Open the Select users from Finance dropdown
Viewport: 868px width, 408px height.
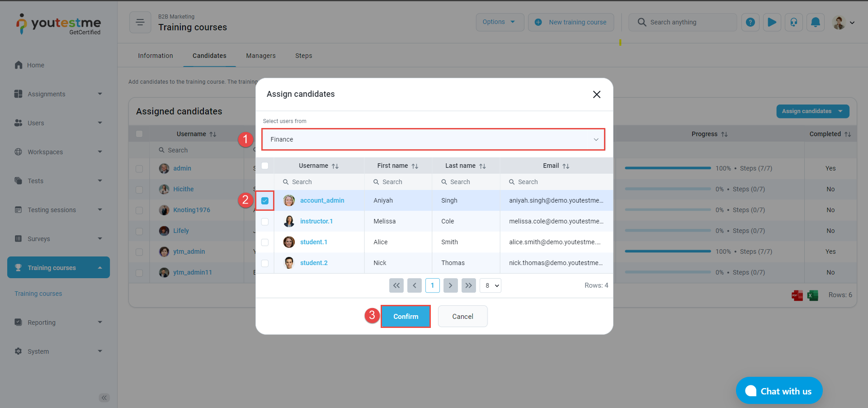click(x=433, y=139)
